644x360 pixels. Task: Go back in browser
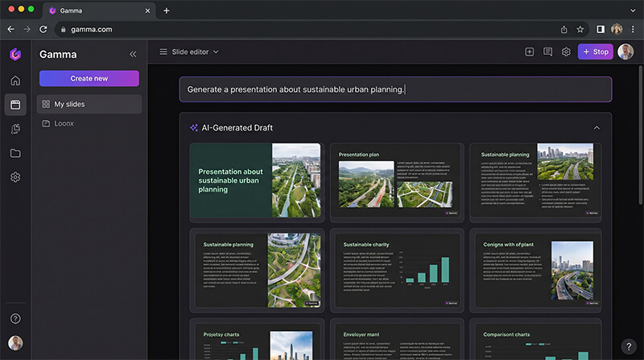[11, 29]
